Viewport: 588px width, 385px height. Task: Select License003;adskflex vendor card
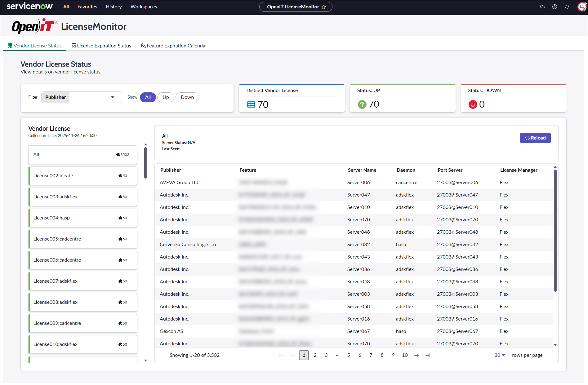point(82,197)
